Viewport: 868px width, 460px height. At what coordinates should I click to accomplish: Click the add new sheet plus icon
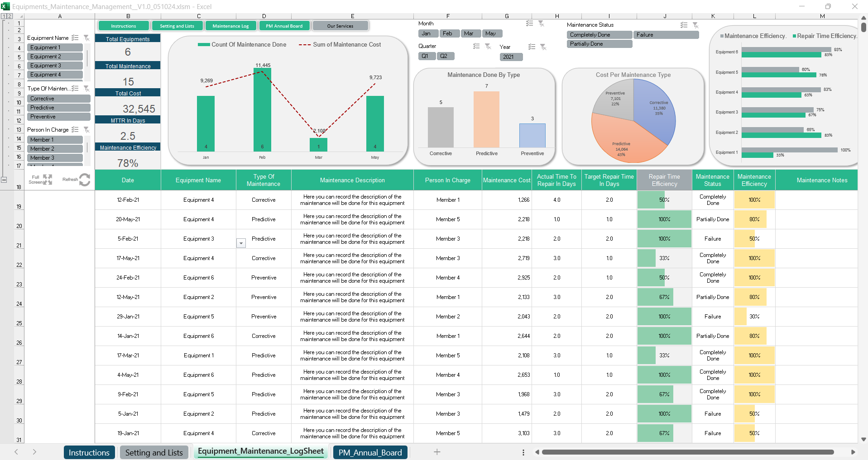pyautogui.click(x=437, y=452)
